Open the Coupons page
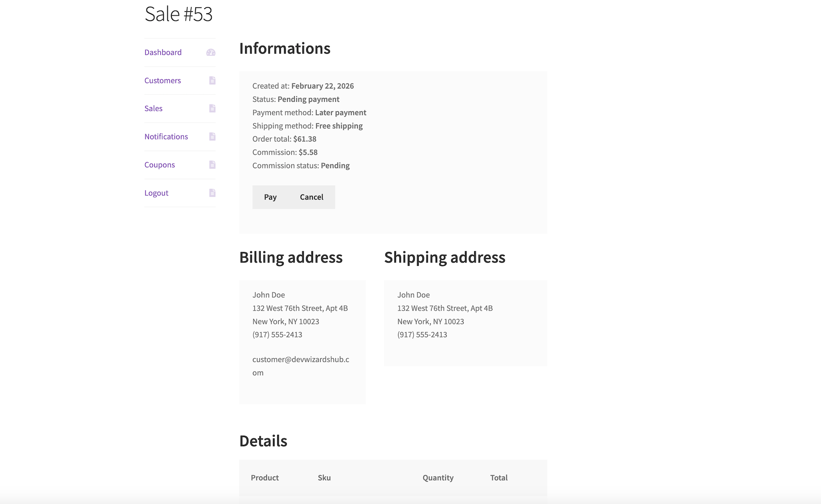821x504 pixels. (159, 164)
